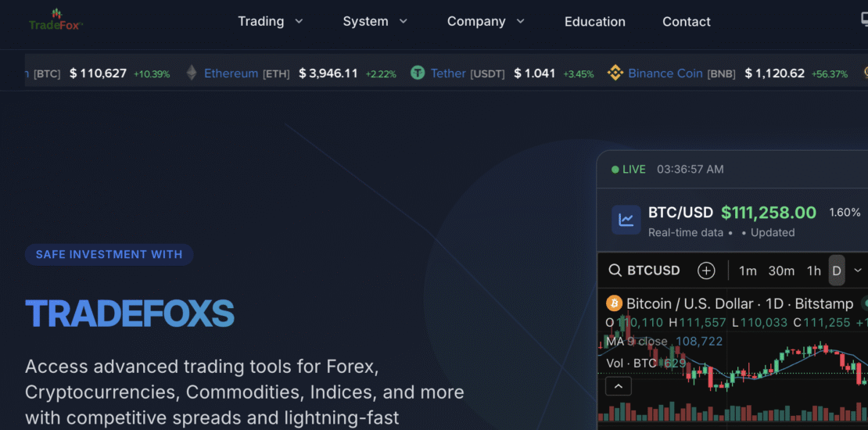Image resolution: width=868 pixels, height=430 pixels.
Task: Open the timeframe dropdown arrow
Action: pos(858,271)
